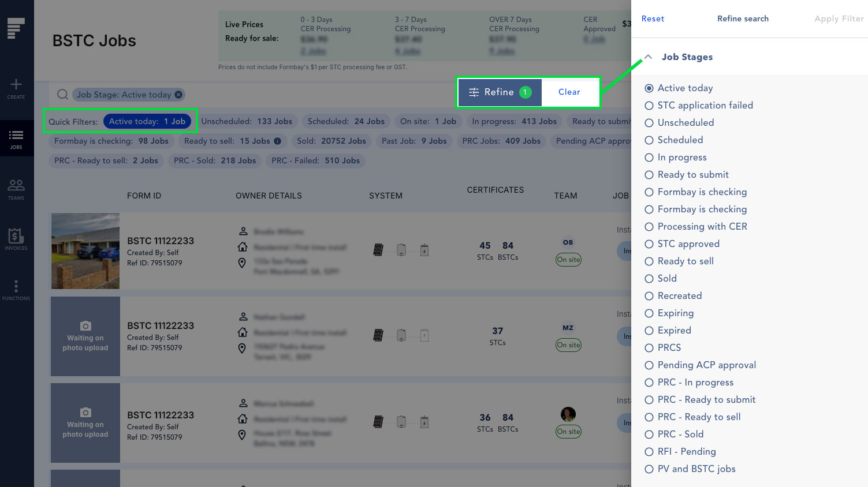Open the Teams sidebar icon
The width and height of the screenshot is (868, 487).
[16, 186]
